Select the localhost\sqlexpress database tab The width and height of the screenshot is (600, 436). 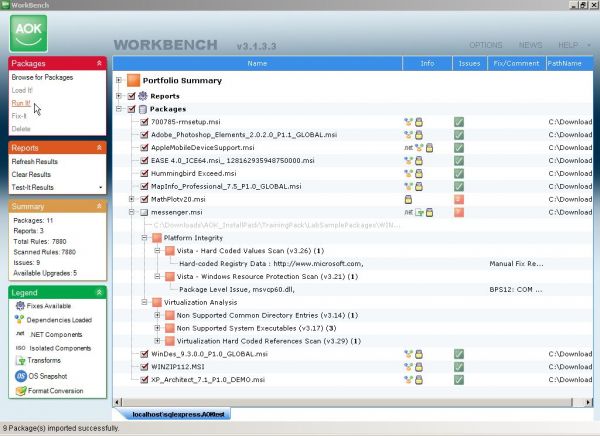177,414
